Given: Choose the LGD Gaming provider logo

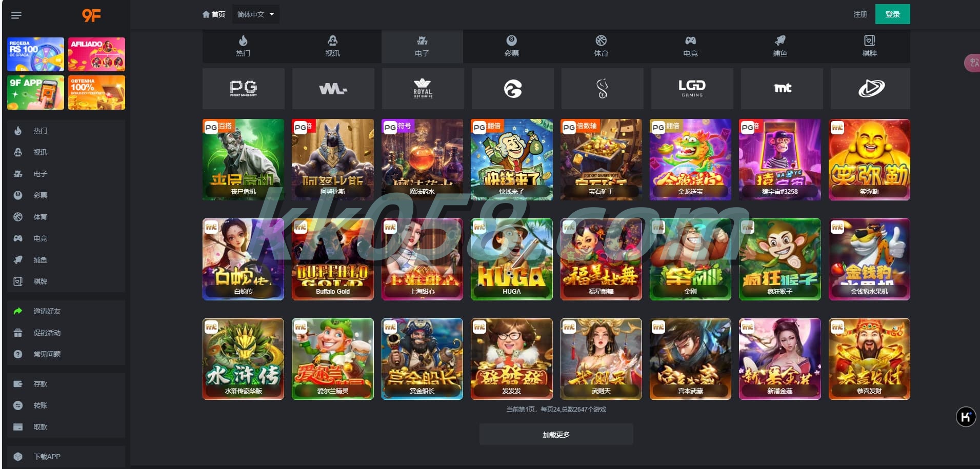Looking at the screenshot, I should [692, 88].
